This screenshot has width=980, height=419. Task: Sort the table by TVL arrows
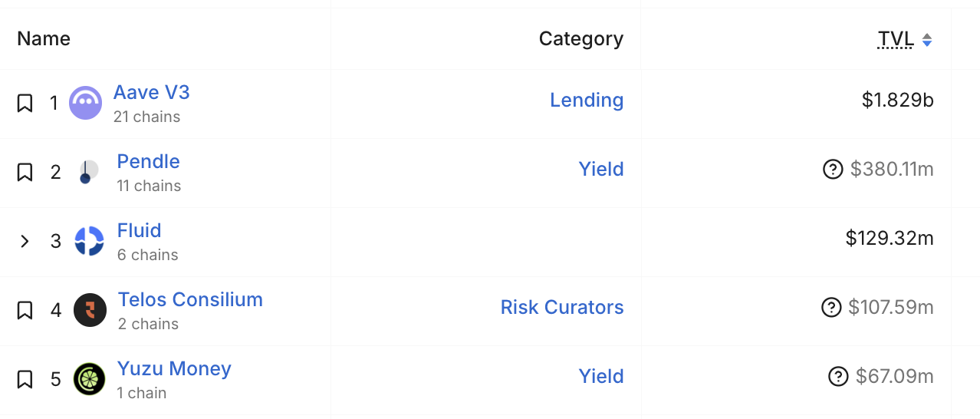tap(926, 40)
